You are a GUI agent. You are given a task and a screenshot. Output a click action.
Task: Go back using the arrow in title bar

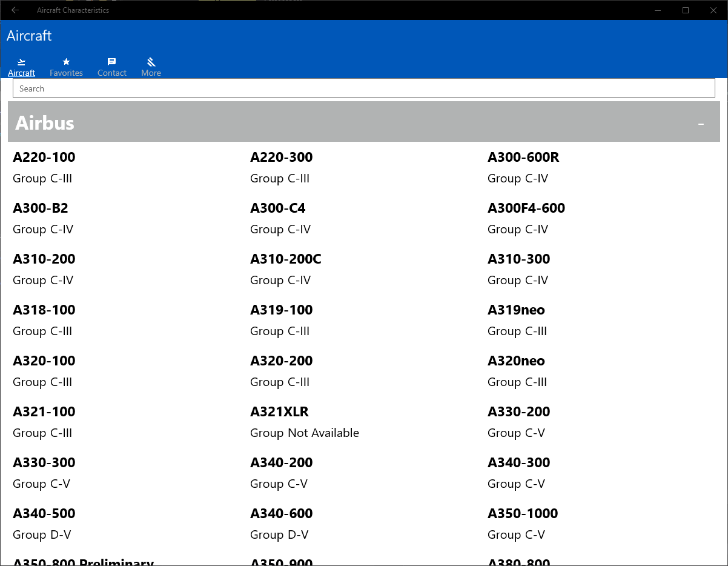pyautogui.click(x=15, y=10)
